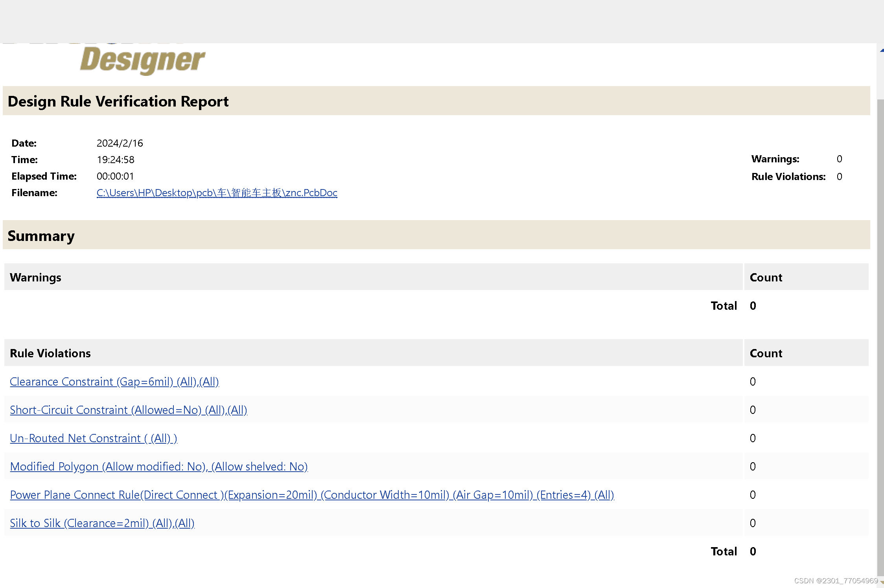Viewport: 884px width, 588px height.
Task: Click the Designer logo image
Action: point(142,60)
